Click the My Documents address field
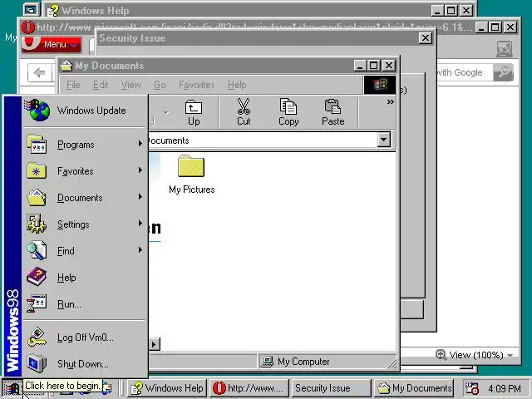Viewport: 532px width, 399px height. [x=263, y=140]
